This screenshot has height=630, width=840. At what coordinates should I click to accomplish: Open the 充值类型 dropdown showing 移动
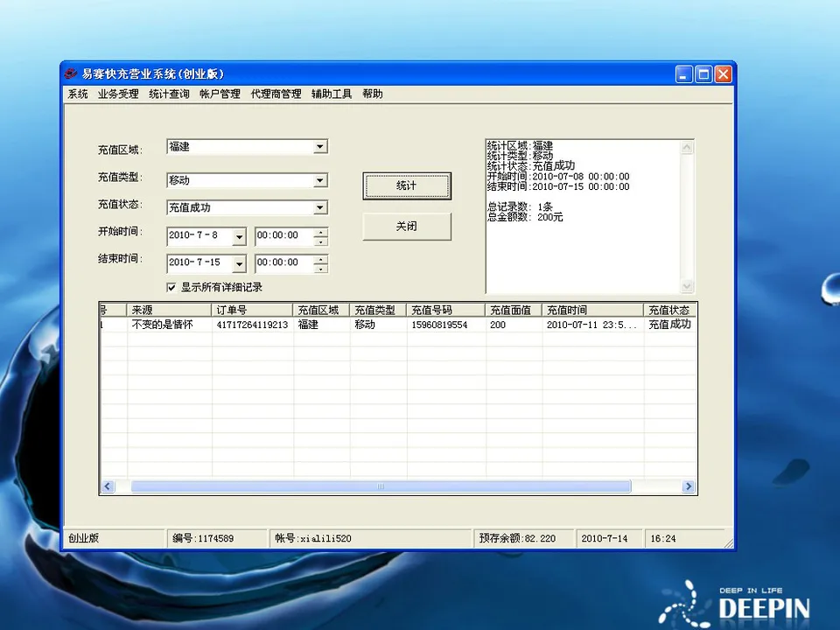(320, 180)
